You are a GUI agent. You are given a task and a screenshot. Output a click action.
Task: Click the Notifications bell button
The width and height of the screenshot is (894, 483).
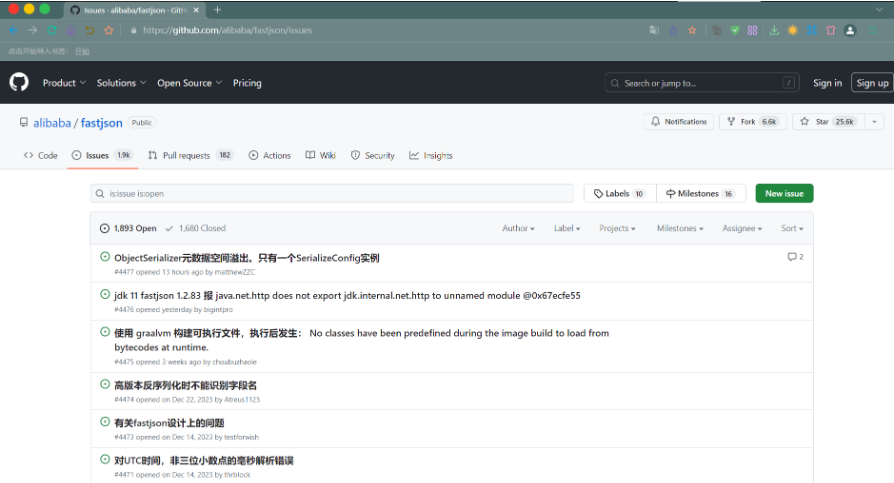[x=678, y=121]
